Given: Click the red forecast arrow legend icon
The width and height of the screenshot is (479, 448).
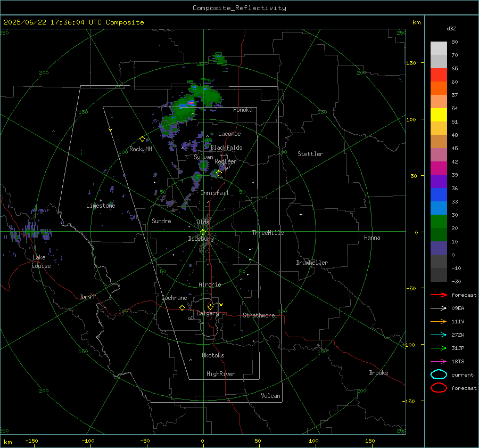Looking at the screenshot, I should click(x=439, y=295).
